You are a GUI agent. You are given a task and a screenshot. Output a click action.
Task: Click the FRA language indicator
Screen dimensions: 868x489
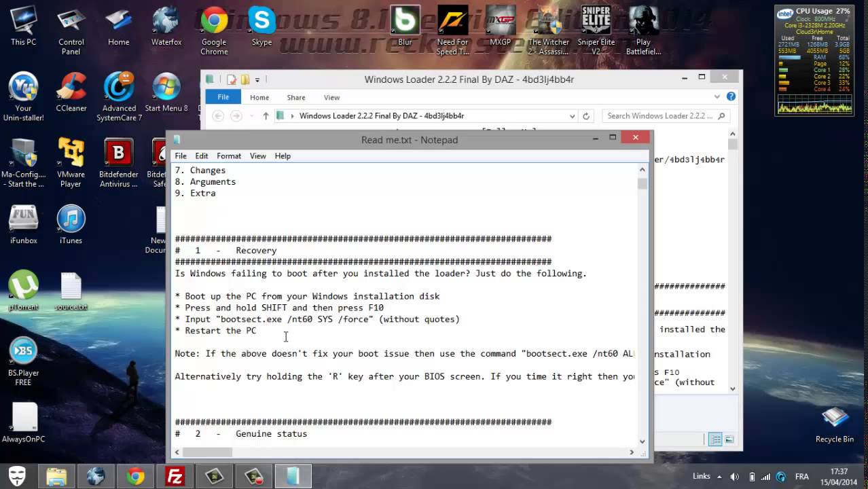click(801, 476)
